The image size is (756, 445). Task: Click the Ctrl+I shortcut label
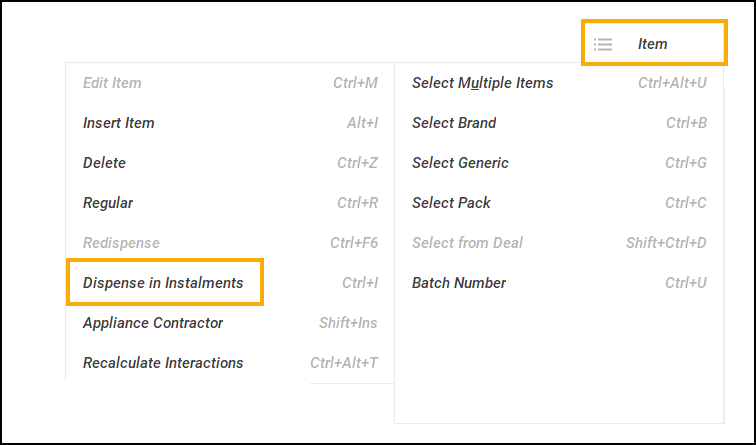pos(360,283)
